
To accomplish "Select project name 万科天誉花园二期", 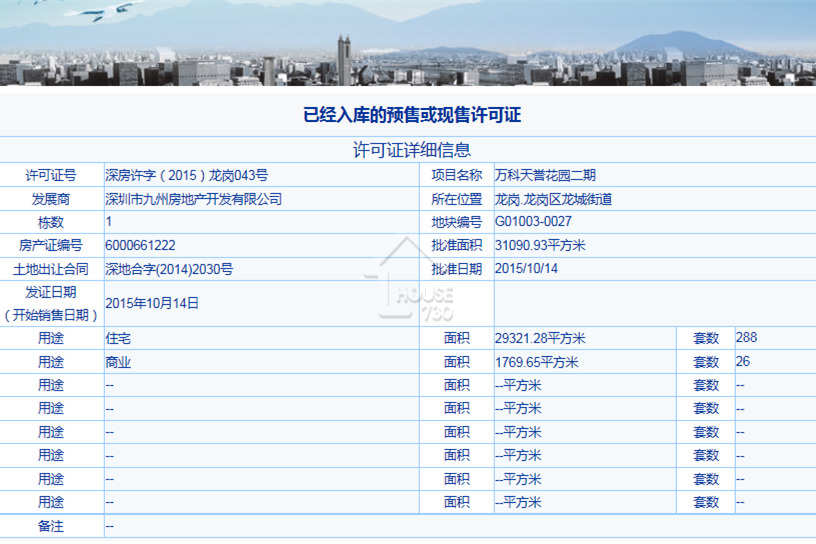I will pos(545,175).
